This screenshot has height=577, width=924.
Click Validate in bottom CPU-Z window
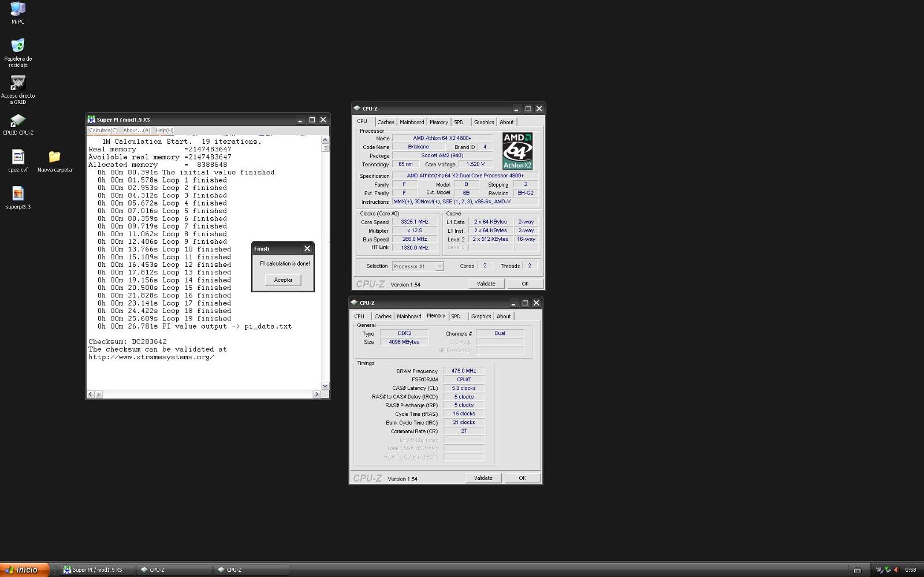(x=483, y=478)
